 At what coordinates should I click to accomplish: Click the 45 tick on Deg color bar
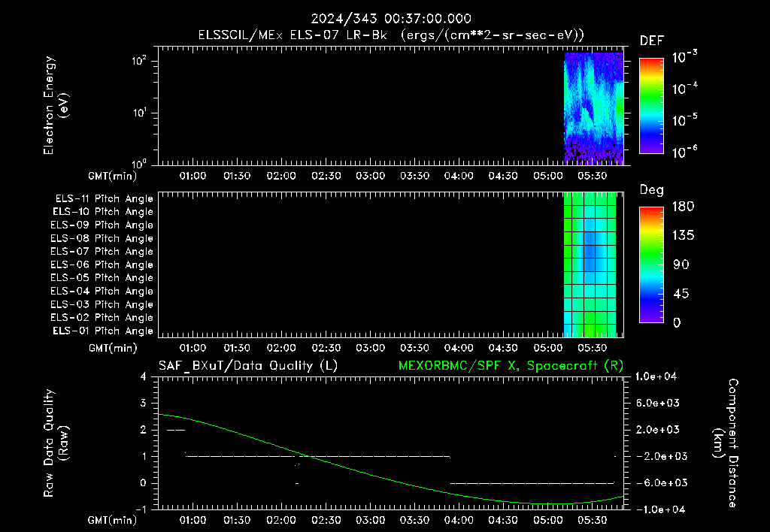coord(681,294)
